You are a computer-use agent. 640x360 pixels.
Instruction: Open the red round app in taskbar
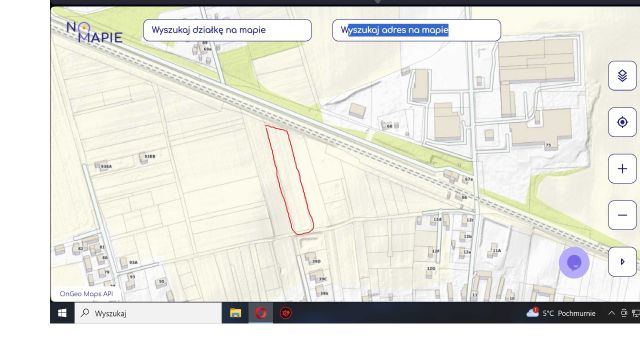pos(286,313)
